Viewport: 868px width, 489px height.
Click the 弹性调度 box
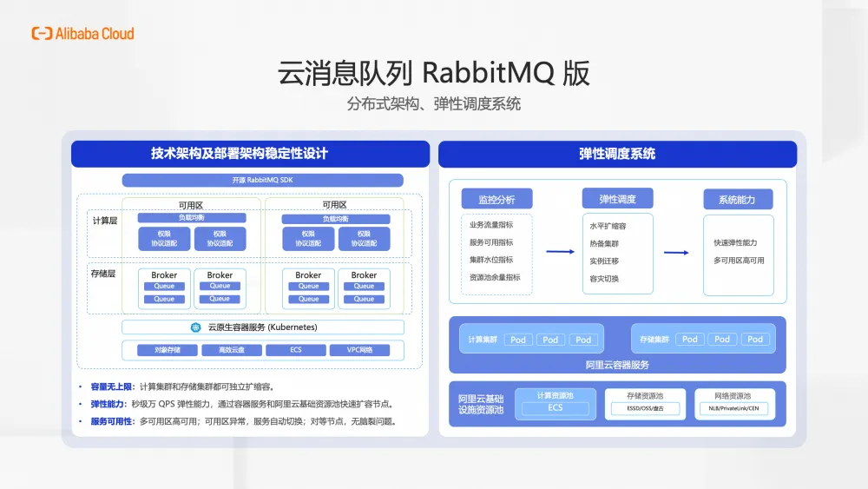[x=617, y=199]
